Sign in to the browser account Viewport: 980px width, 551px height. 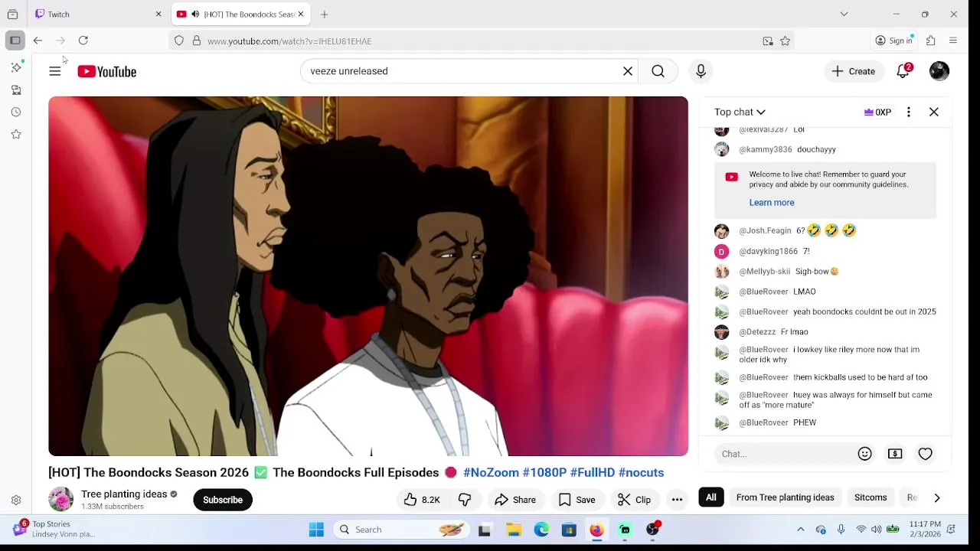click(894, 41)
